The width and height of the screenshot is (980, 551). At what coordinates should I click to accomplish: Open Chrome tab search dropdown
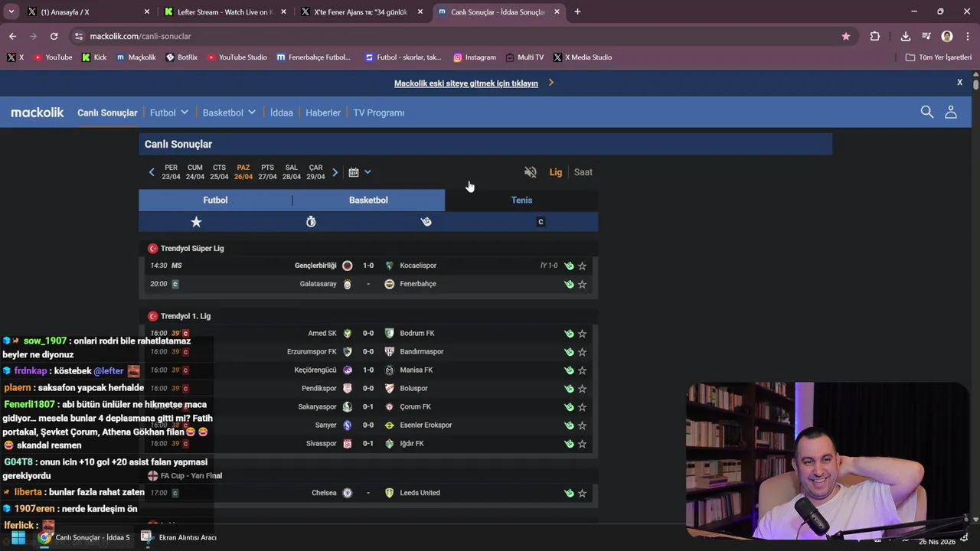(11, 11)
